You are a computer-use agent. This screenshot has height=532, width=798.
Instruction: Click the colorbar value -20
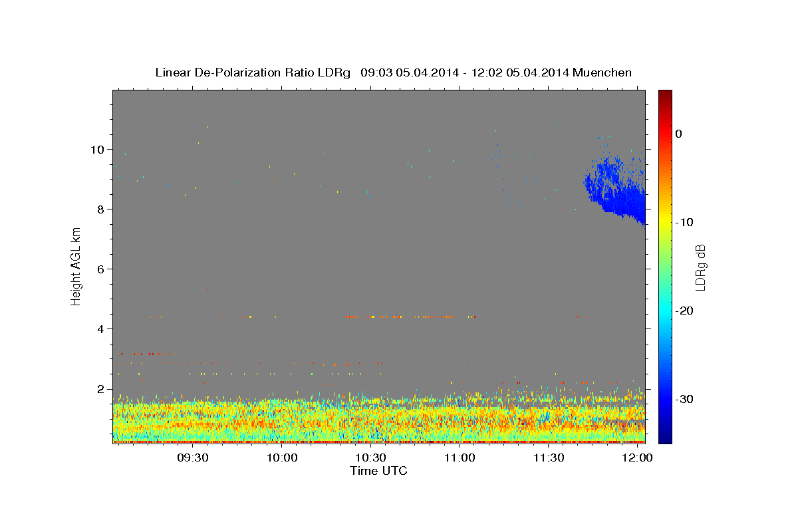[684, 311]
